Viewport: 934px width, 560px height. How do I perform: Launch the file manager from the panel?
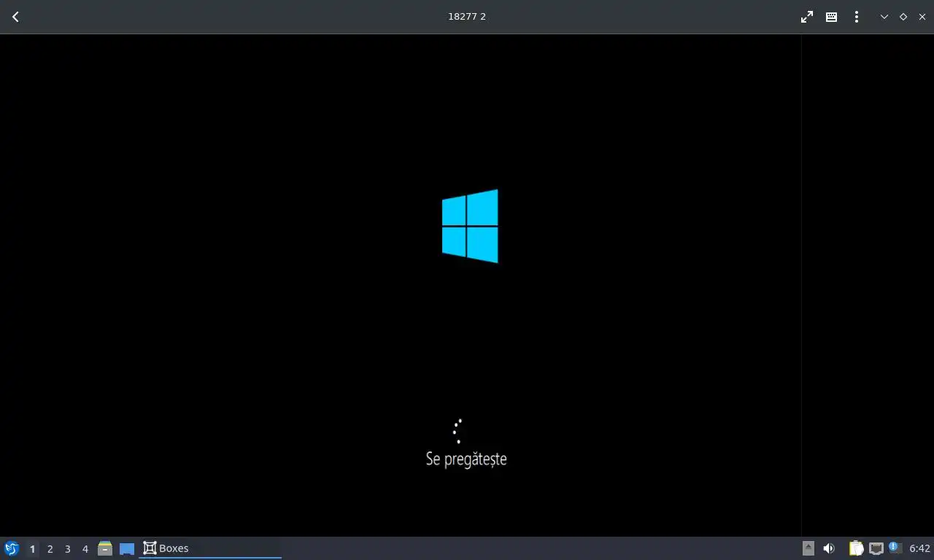pos(105,548)
